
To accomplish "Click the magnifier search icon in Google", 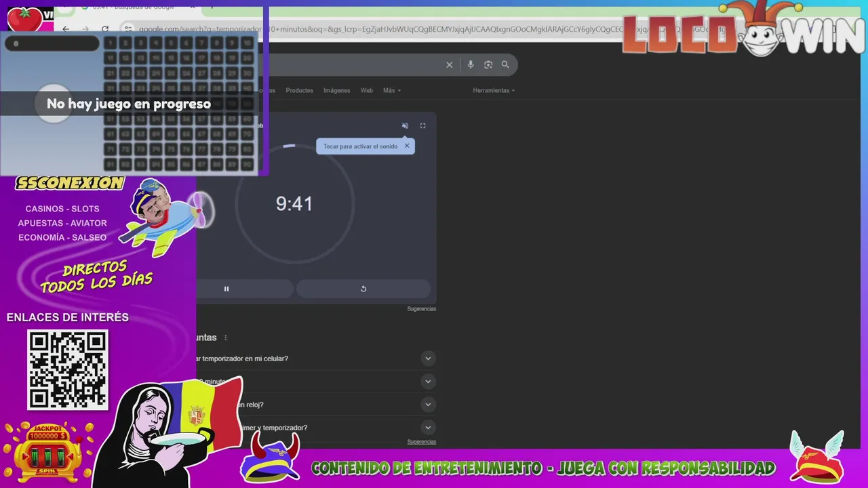I will [505, 65].
